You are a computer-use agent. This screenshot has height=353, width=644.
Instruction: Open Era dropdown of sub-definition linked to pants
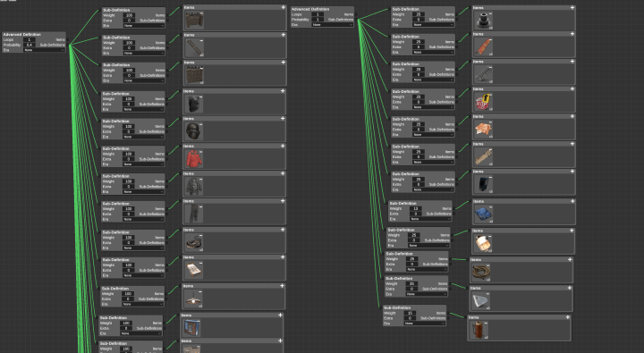143,219
